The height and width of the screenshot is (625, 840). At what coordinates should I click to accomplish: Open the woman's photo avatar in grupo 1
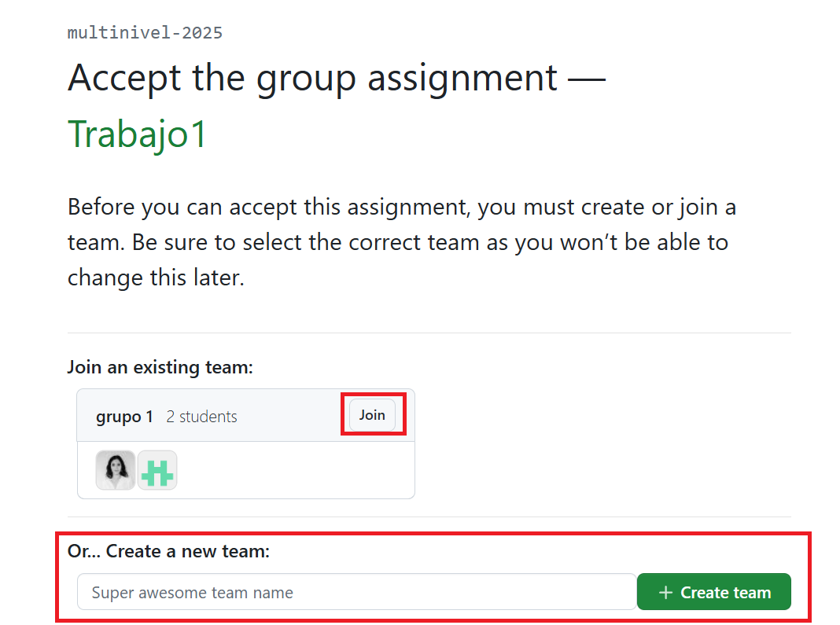pos(115,470)
